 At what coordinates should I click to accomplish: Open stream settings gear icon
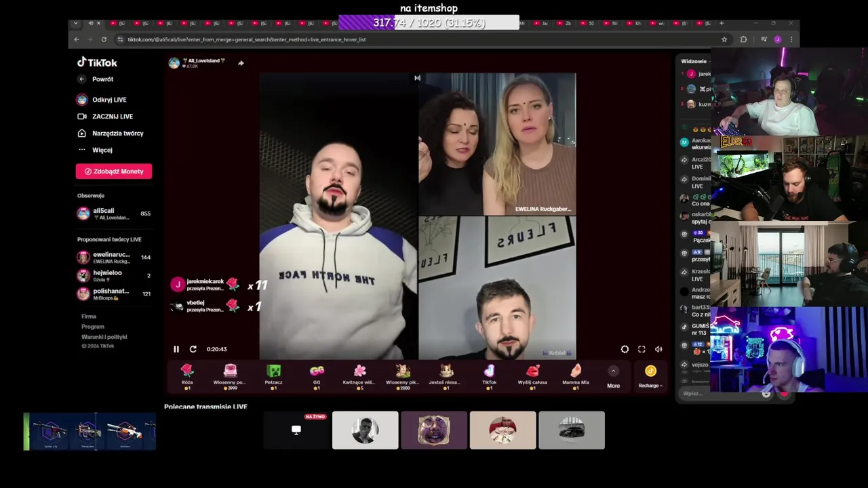pos(625,349)
